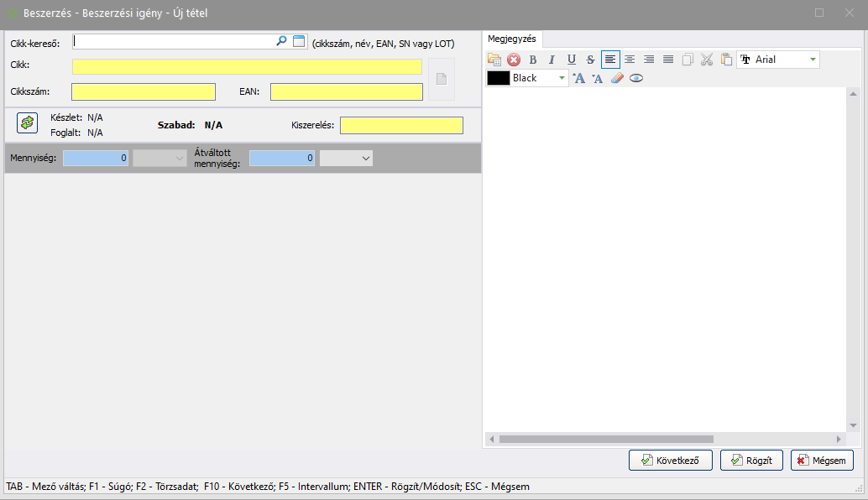The height and width of the screenshot is (500, 868).
Task: Toggle bold formatting
Action: 532,60
